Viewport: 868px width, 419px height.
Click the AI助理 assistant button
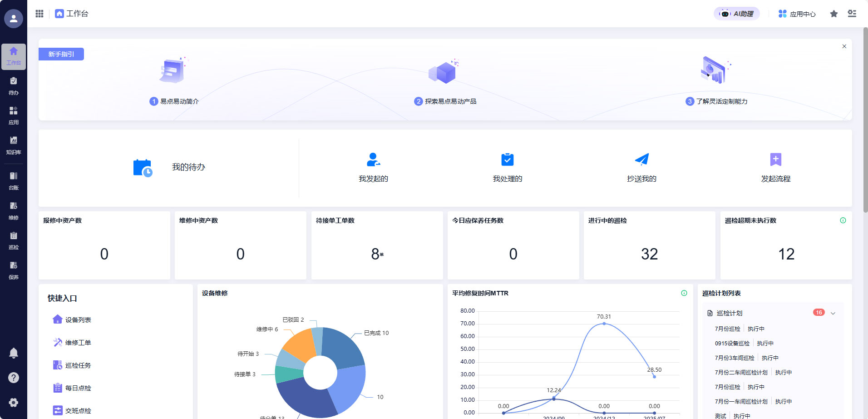pyautogui.click(x=736, y=14)
